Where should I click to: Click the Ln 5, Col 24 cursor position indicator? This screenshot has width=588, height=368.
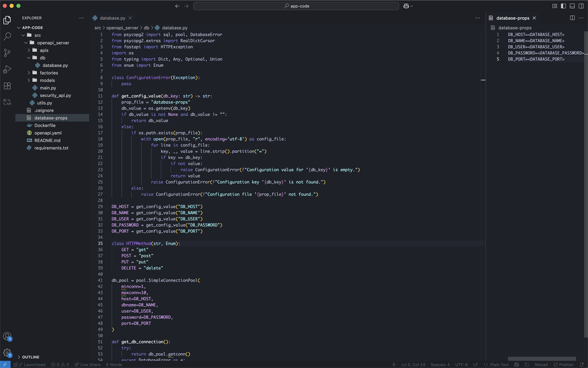pyautogui.click(x=413, y=365)
